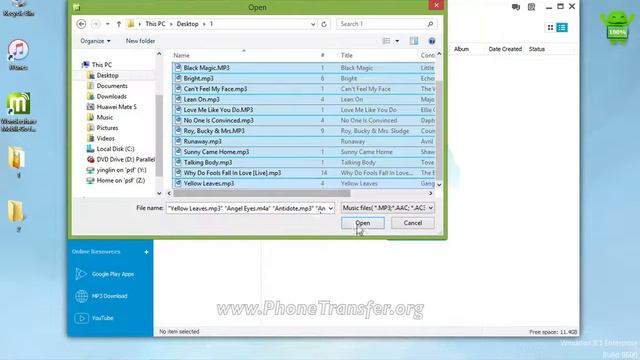The width and height of the screenshot is (640, 360).
Task: Select Downloads in the navigation tree
Action: 107,96
